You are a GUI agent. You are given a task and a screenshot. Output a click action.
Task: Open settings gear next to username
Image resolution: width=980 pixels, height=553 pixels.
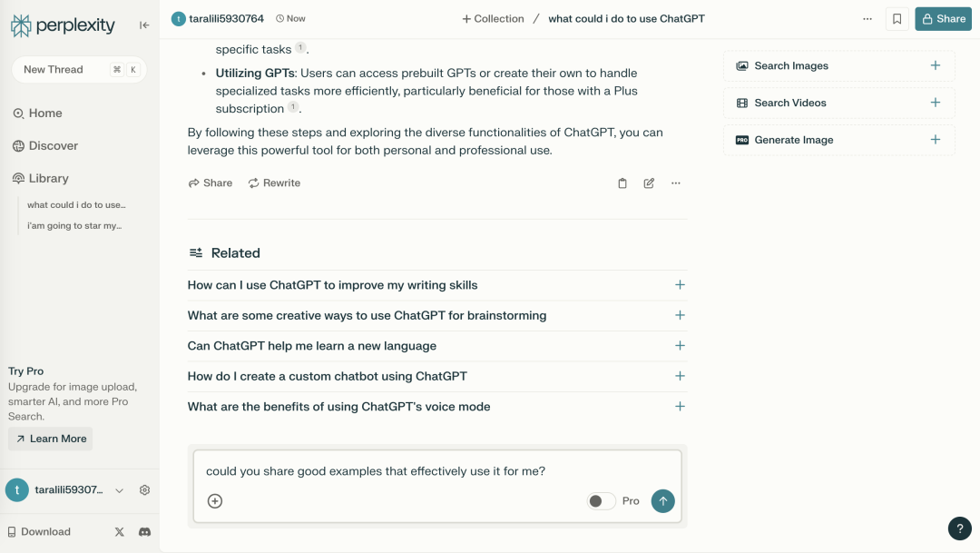coord(145,489)
